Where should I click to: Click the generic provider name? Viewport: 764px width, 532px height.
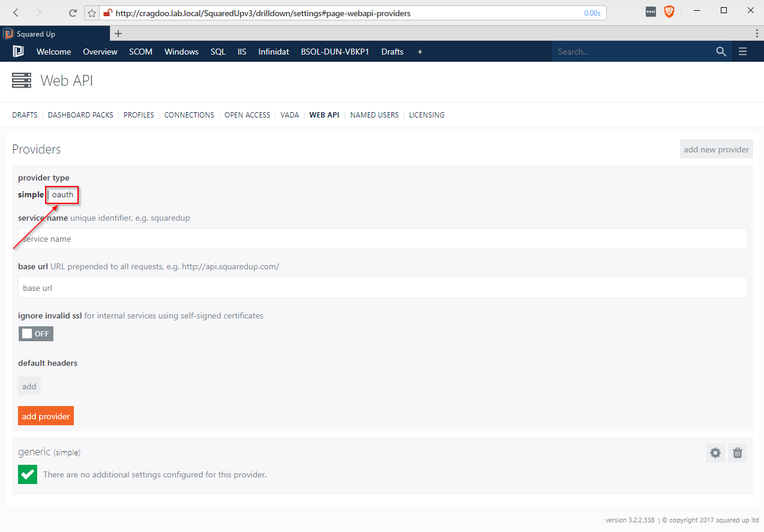tap(34, 452)
